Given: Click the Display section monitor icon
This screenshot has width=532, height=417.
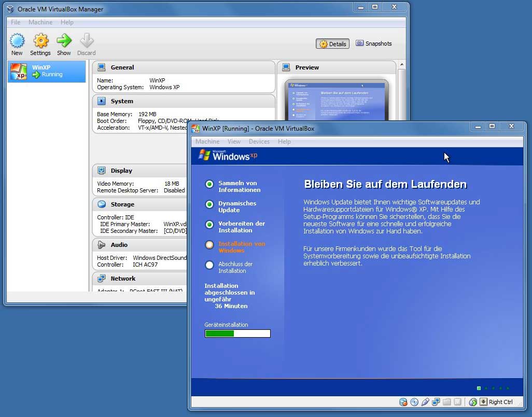Looking at the screenshot, I should [102, 170].
